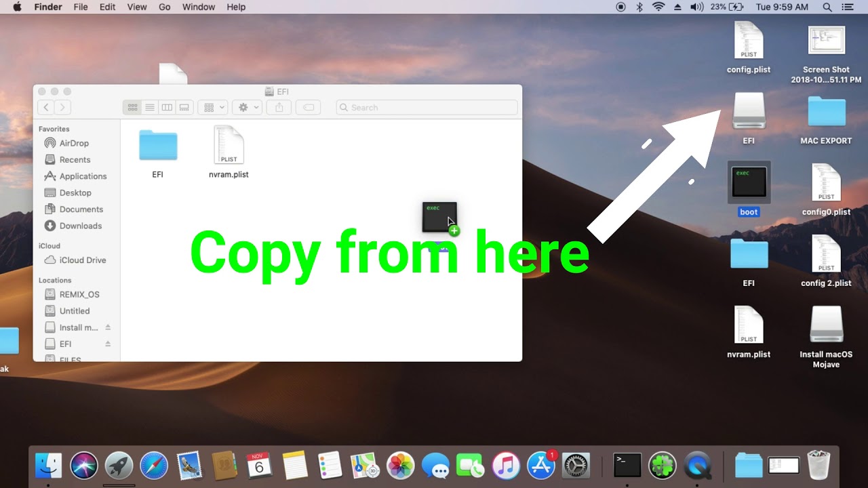This screenshot has height=488, width=868.
Task: Go forward in Finder window
Action: click(x=62, y=107)
